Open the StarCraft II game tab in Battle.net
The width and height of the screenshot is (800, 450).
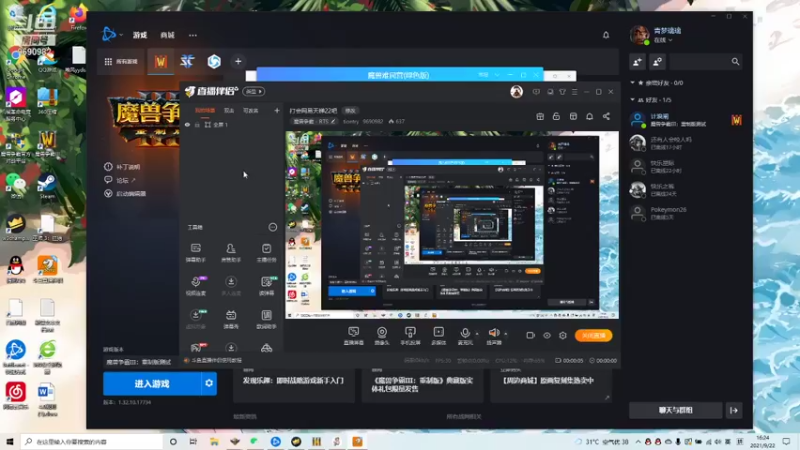(187, 62)
